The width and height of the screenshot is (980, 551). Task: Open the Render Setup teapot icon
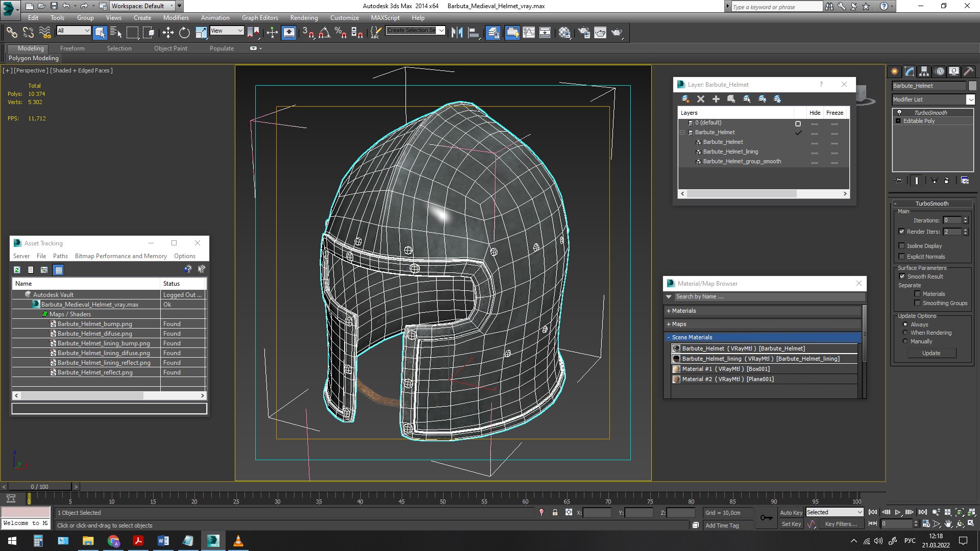(584, 33)
